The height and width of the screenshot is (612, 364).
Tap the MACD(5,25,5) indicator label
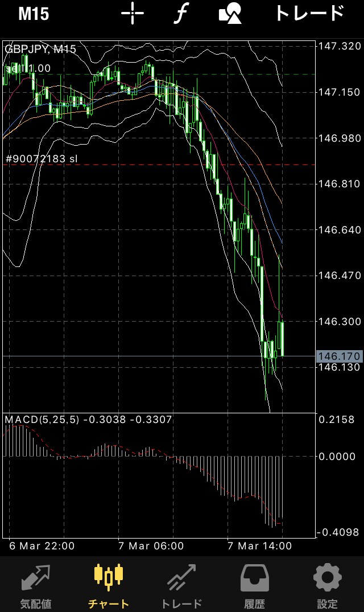click(x=42, y=420)
